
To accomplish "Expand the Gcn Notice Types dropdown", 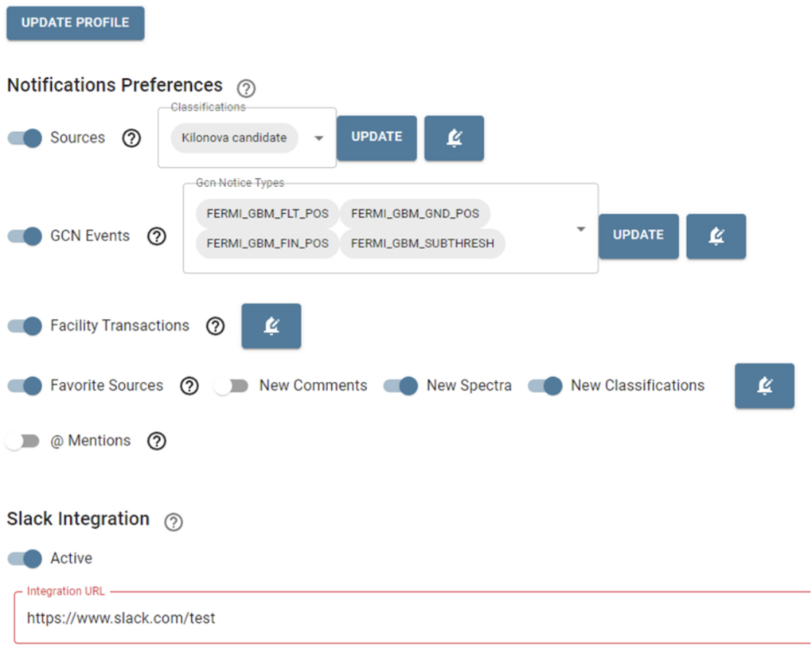I will [x=580, y=228].
